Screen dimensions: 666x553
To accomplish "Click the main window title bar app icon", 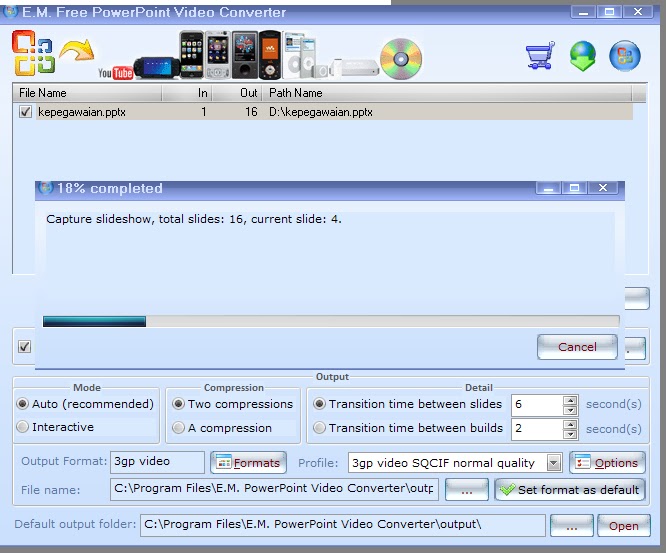I will point(10,11).
